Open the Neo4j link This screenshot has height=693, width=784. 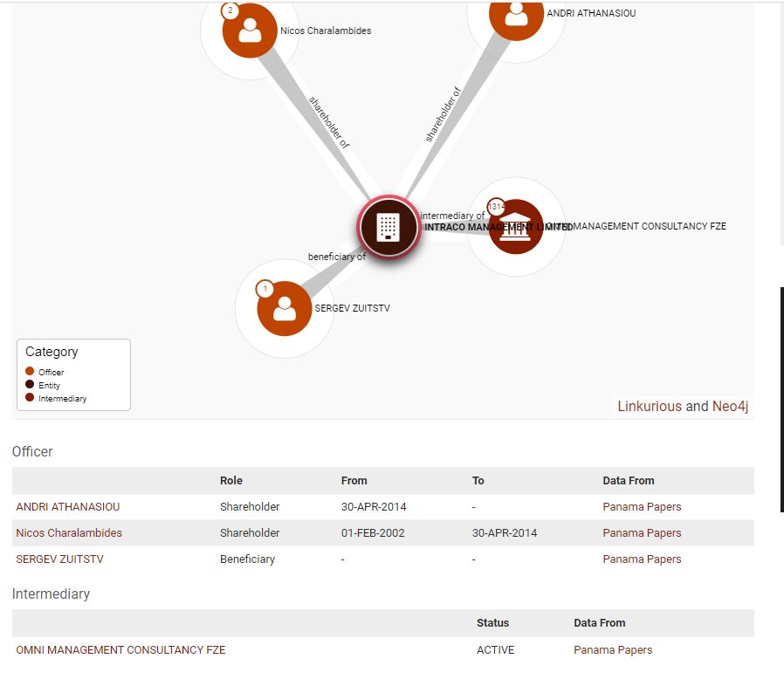(x=730, y=406)
